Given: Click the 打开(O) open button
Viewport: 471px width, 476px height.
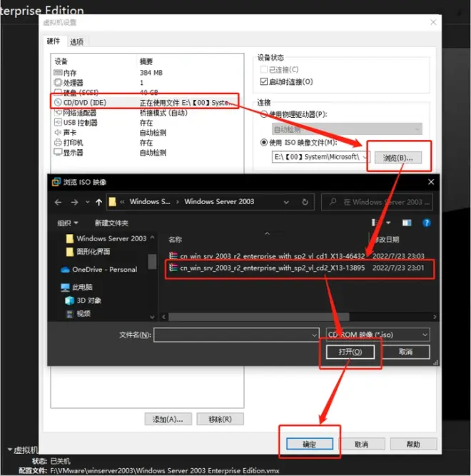Looking at the screenshot, I should [x=350, y=352].
